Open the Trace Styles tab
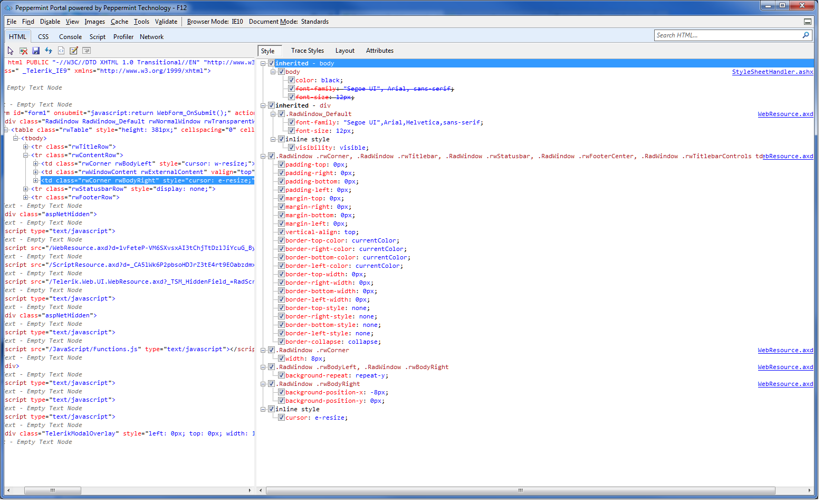Viewport: 823px width, 504px height. coord(307,51)
